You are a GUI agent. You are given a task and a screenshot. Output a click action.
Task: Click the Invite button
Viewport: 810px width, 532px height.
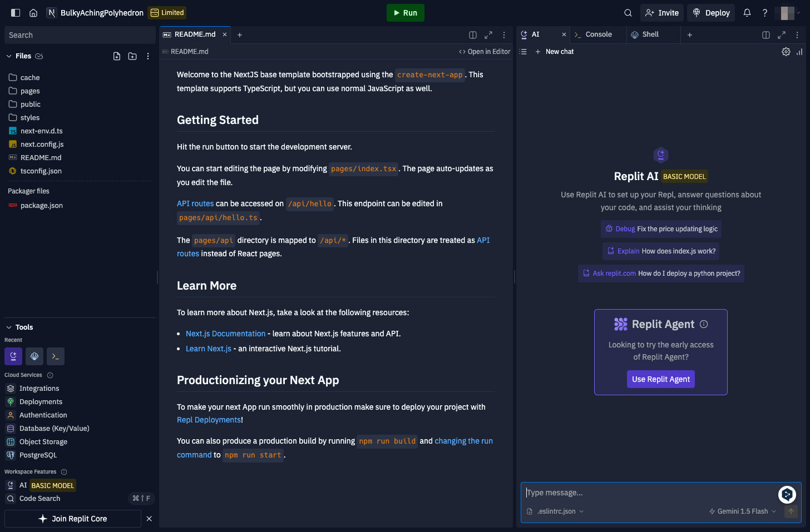tap(662, 13)
